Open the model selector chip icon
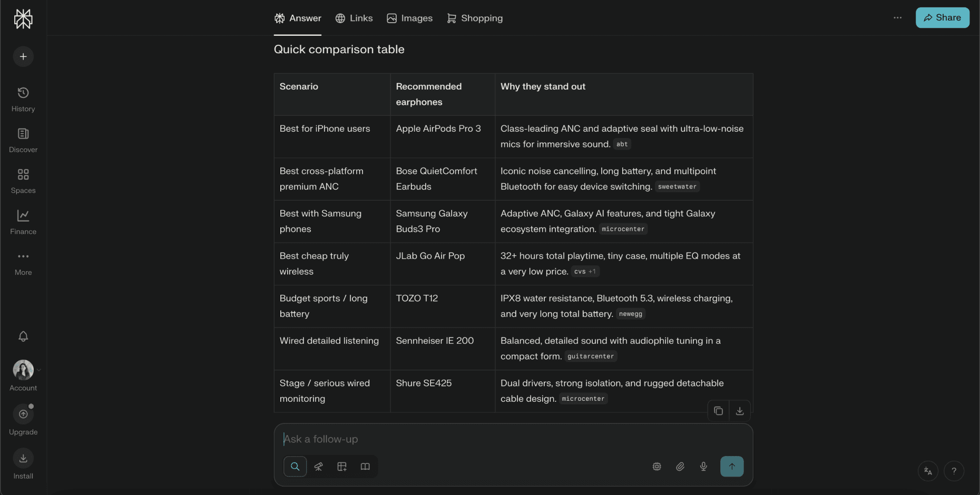The image size is (980, 495). (657, 467)
